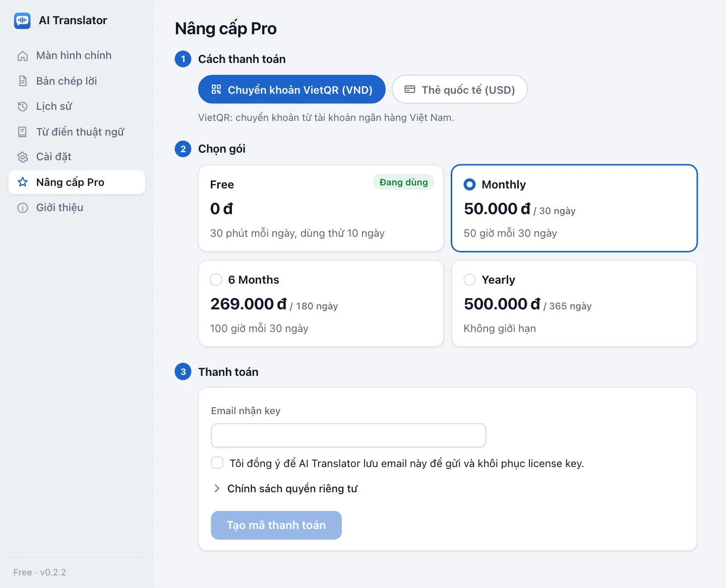
Task: Click the star icon beside Nâng cấp Pro
Action: (23, 182)
